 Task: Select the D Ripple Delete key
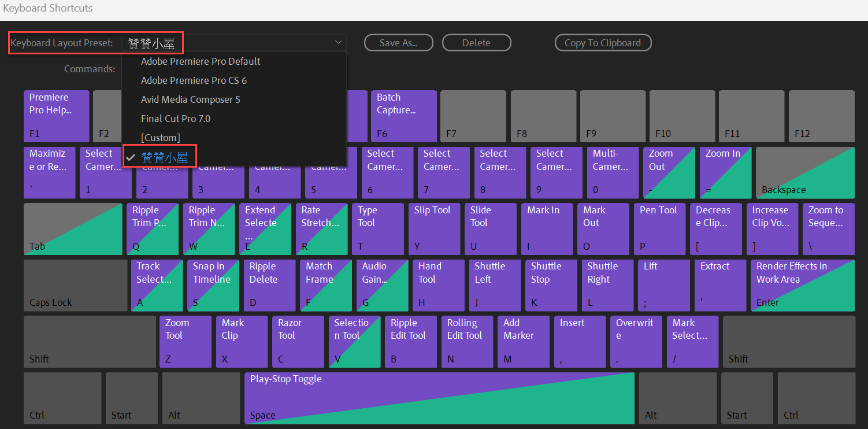coord(270,285)
